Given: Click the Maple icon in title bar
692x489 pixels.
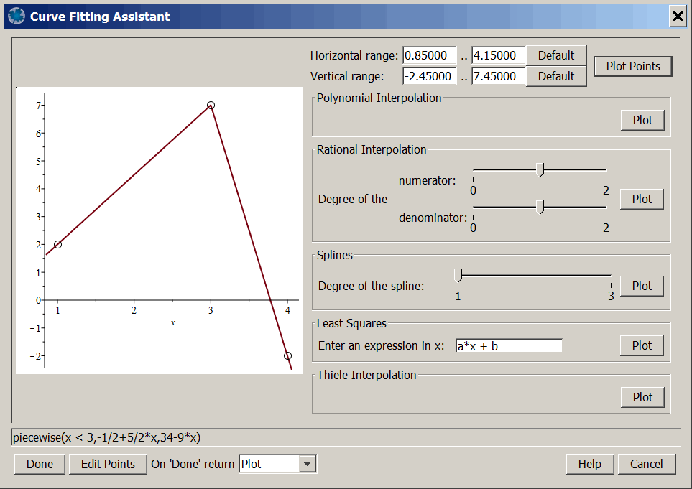Looking at the screenshot, I should tap(15, 16).
